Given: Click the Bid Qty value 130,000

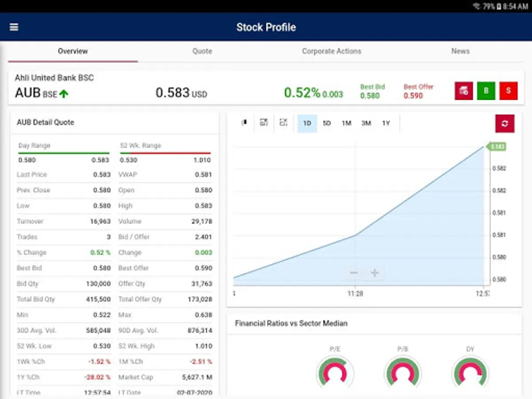Looking at the screenshot, I should pyautogui.click(x=98, y=284).
